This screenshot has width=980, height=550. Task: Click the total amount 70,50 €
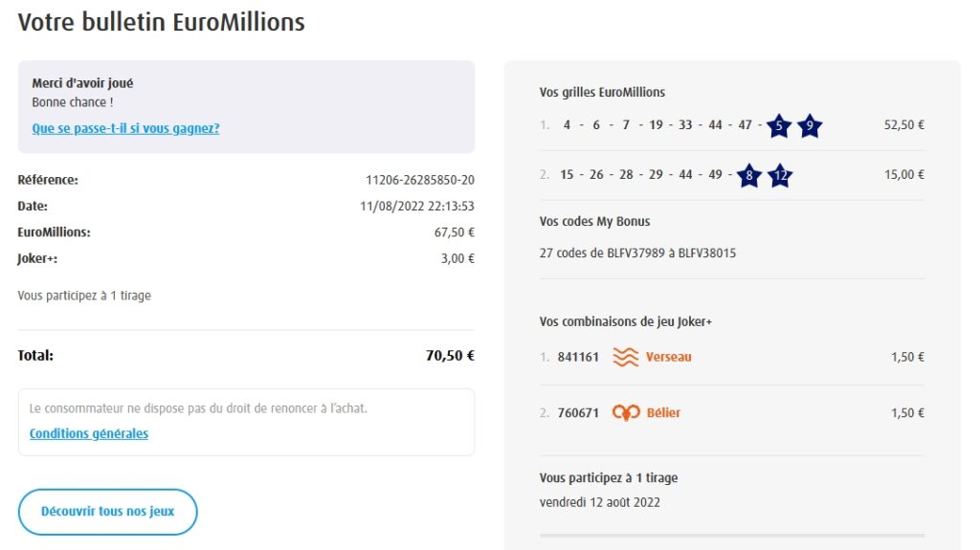[x=450, y=356]
